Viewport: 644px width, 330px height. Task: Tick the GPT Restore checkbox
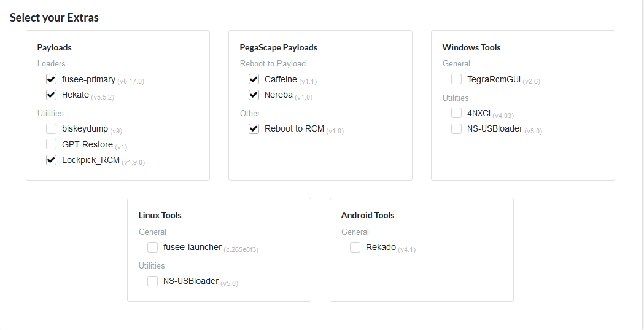point(51,144)
